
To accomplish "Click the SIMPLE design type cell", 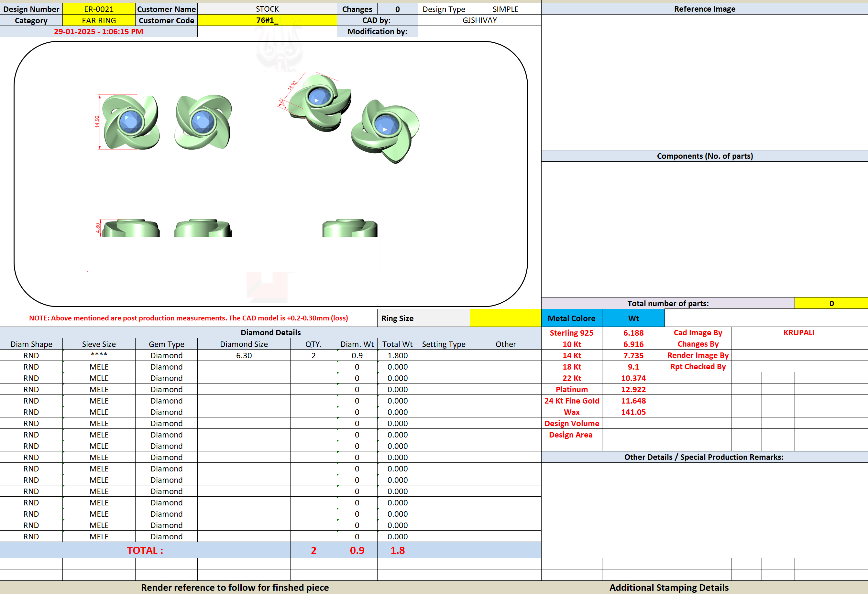I will tap(505, 9).
